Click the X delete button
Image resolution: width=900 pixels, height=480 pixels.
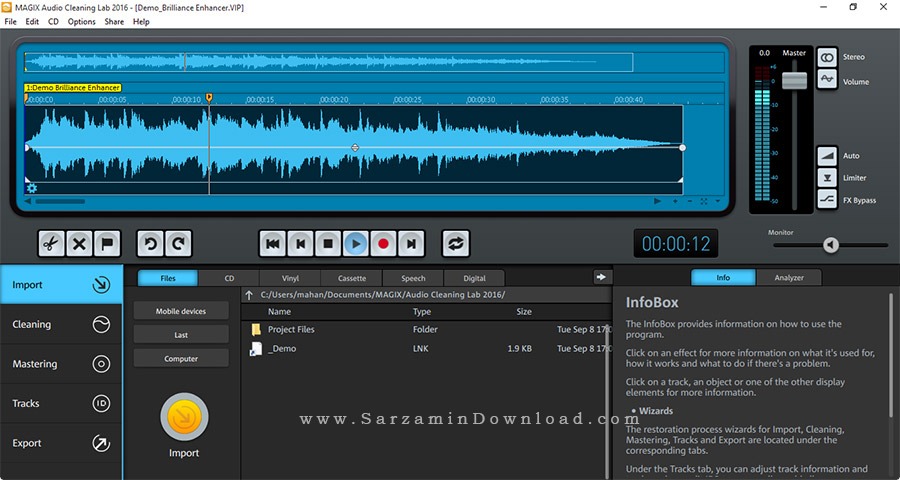[x=79, y=244]
